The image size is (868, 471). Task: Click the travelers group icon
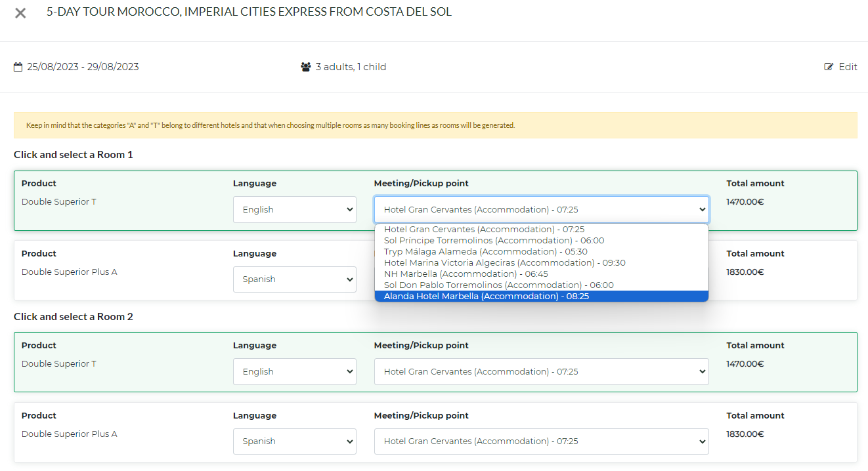coord(305,67)
